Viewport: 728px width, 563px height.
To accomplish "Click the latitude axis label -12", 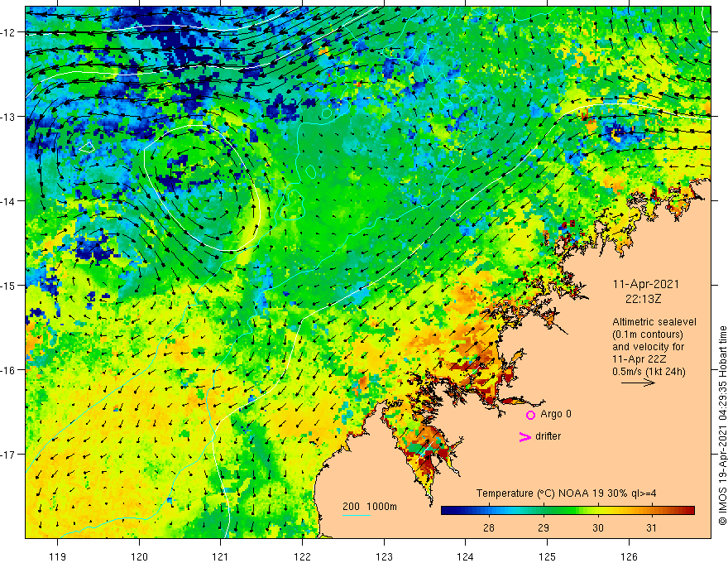I will (x=9, y=32).
